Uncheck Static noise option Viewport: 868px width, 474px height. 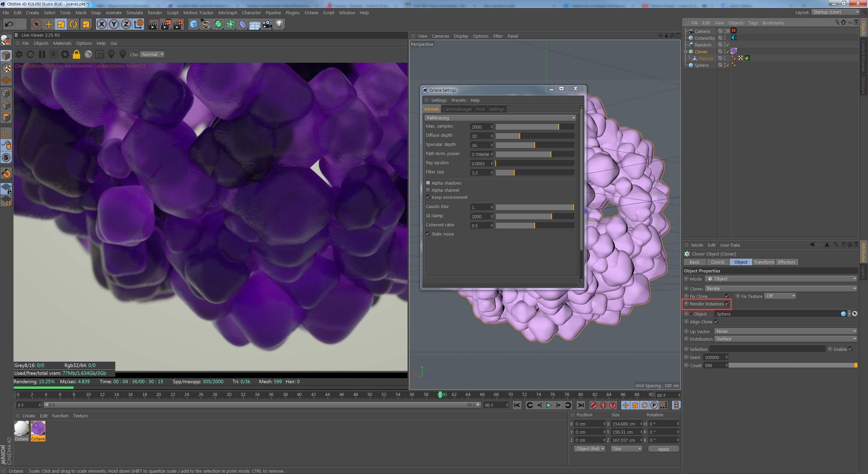point(428,234)
